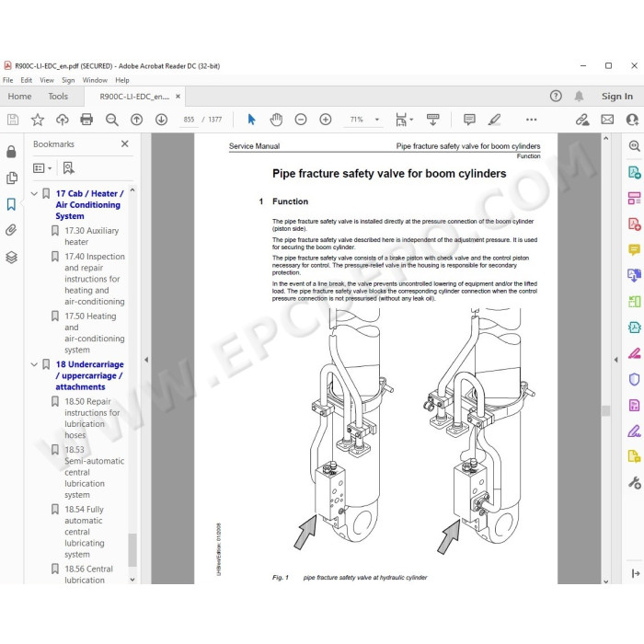Activate the Hand pan tool
This screenshot has height=644, width=644.
[276, 120]
